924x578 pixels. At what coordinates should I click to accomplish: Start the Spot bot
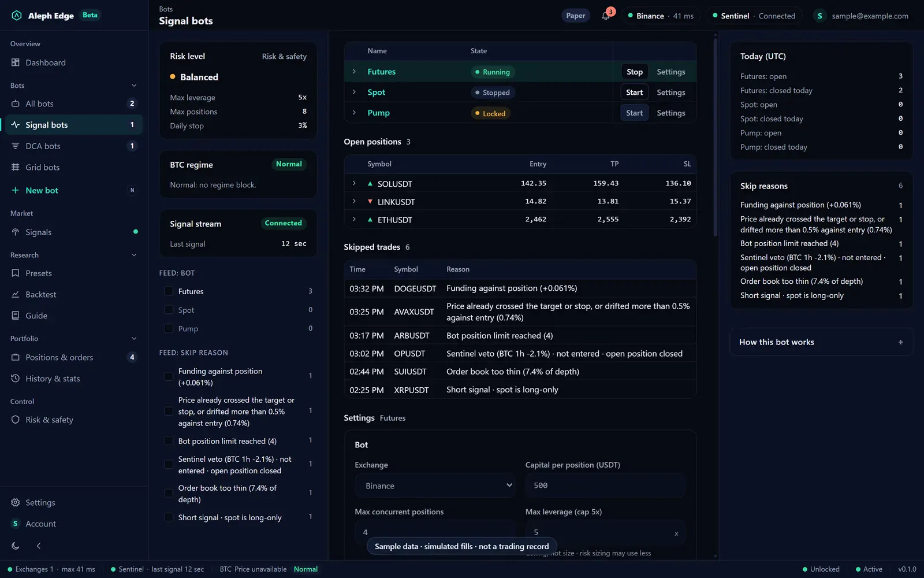pyautogui.click(x=634, y=92)
